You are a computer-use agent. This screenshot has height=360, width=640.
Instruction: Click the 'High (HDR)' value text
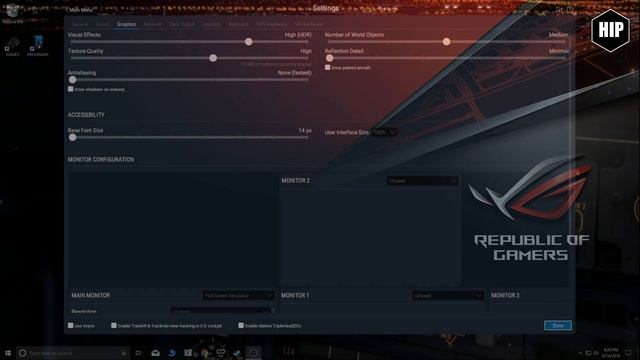[x=298, y=35]
